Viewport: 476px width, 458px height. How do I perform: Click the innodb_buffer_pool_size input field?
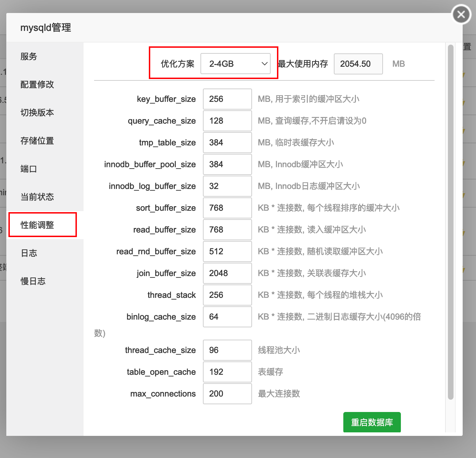click(x=227, y=164)
